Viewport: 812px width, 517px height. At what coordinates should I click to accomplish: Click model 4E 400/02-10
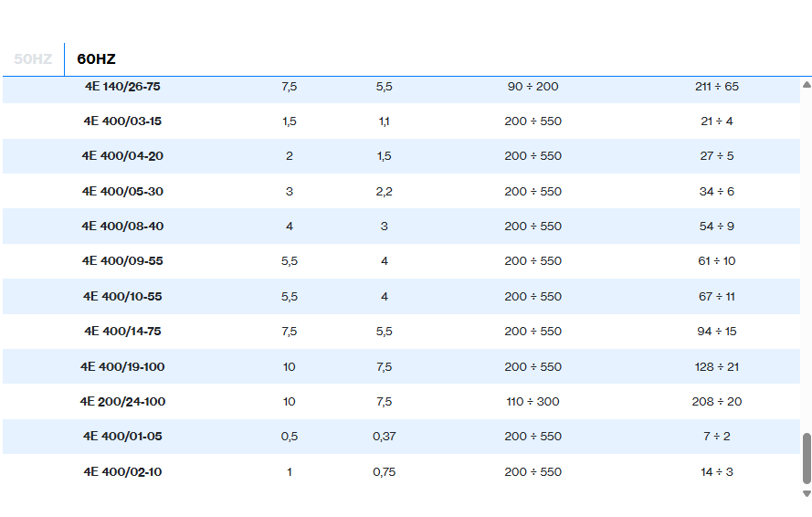(x=122, y=472)
